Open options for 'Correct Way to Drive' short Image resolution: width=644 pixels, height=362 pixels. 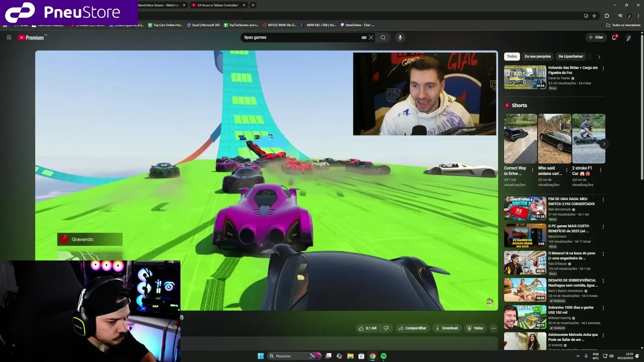(x=532, y=170)
